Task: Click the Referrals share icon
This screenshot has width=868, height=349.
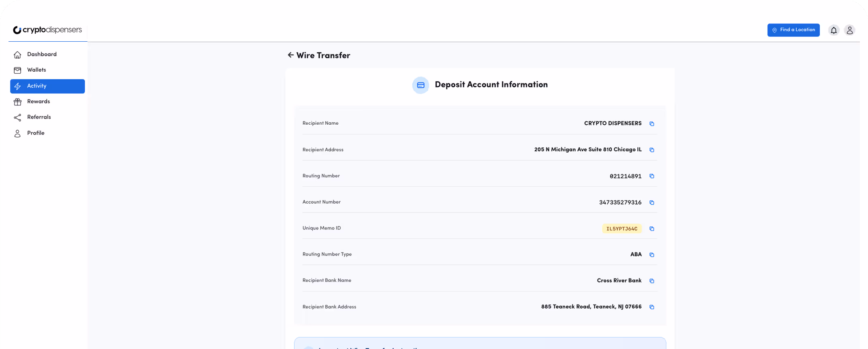Action: coord(17,117)
